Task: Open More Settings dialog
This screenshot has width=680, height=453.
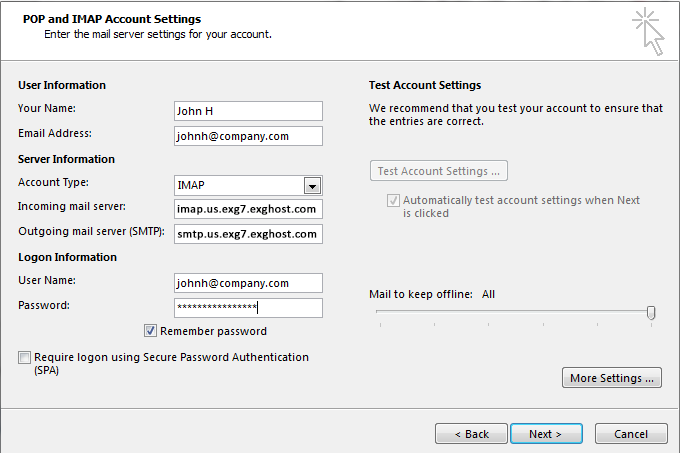Action: coord(613,378)
